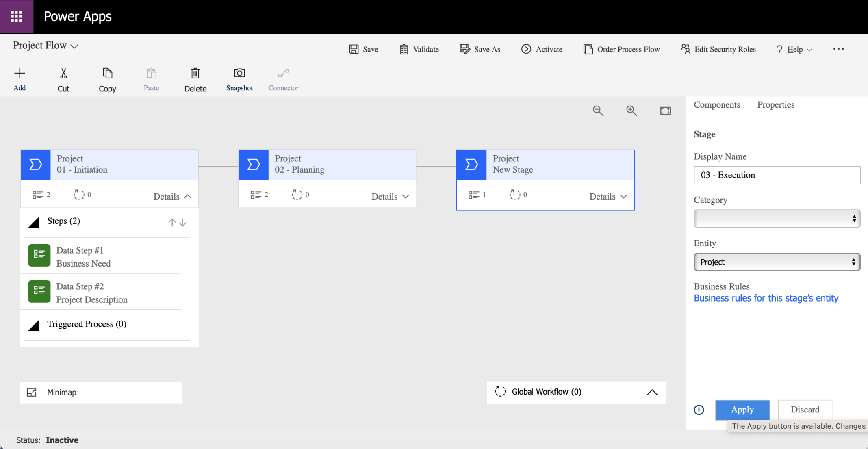The image size is (868, 449).
Task: Open the Category dropdown
Action: point(777,219)
